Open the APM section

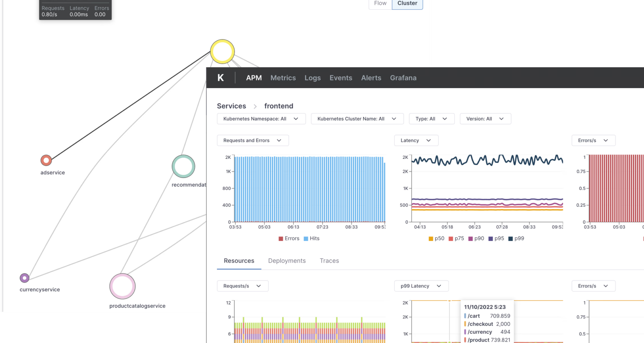[254, 78]
